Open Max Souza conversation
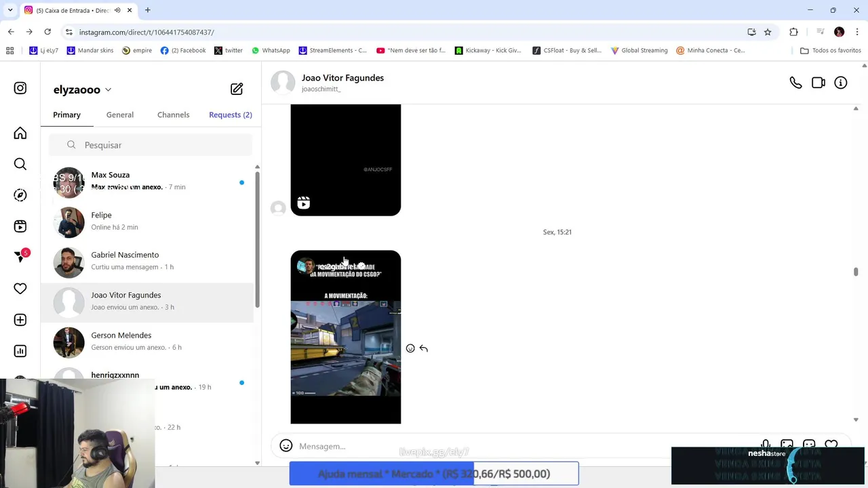The width and height of the screenshot is (868, 488). click(148, 182)
